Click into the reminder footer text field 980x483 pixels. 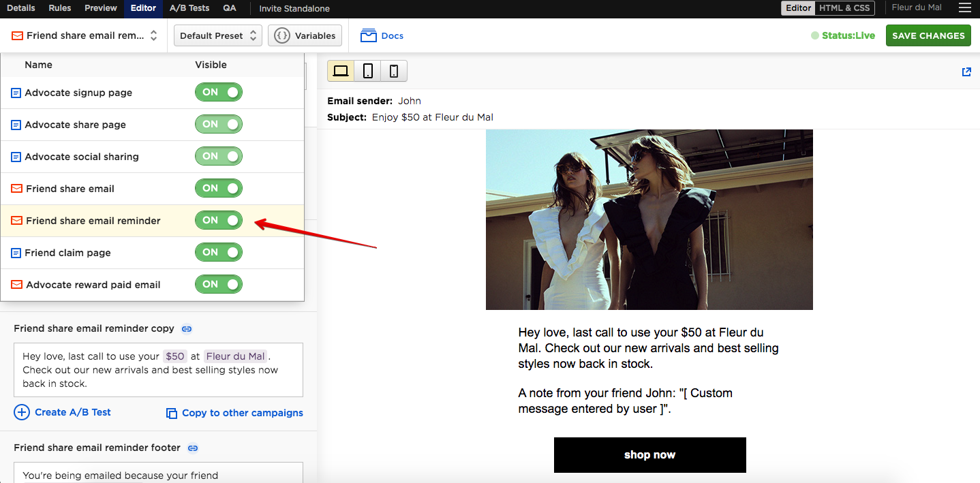pyautogui.click(x=158, y=473)
